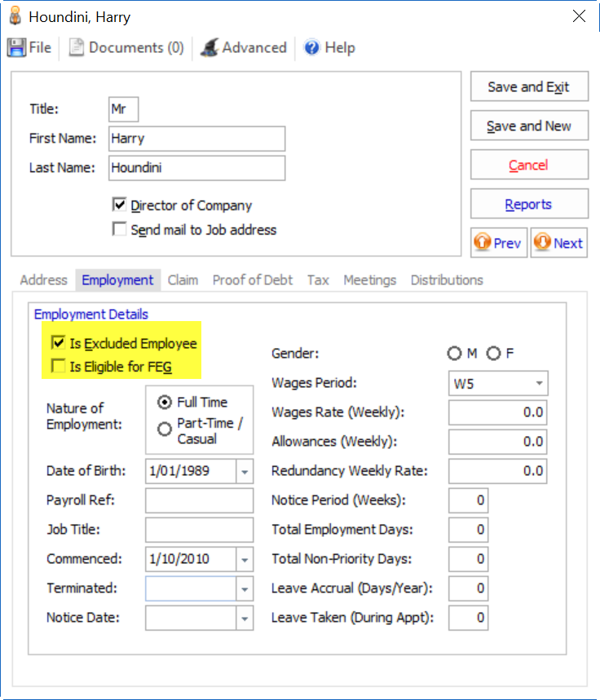Image resolution: width=600 pixels, height=700 pixels.
Task: Open the Terminated date dropdown
Action: click(245, 588)
